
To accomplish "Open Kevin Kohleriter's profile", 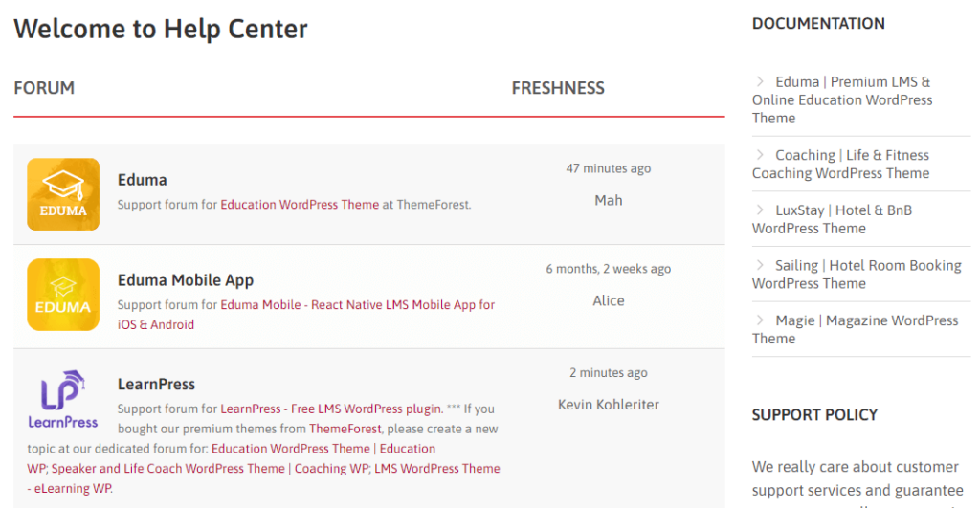I will coord(609,405).
